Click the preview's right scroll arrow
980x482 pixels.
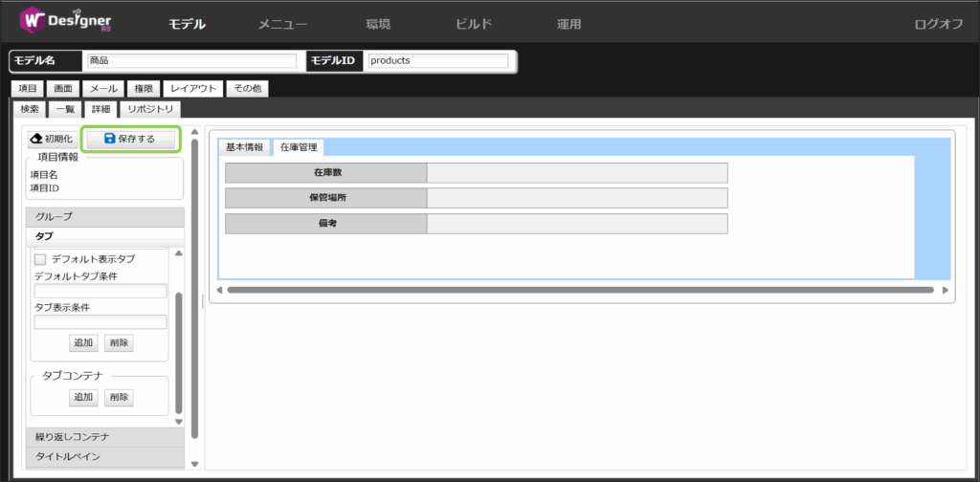pos(945,290)
